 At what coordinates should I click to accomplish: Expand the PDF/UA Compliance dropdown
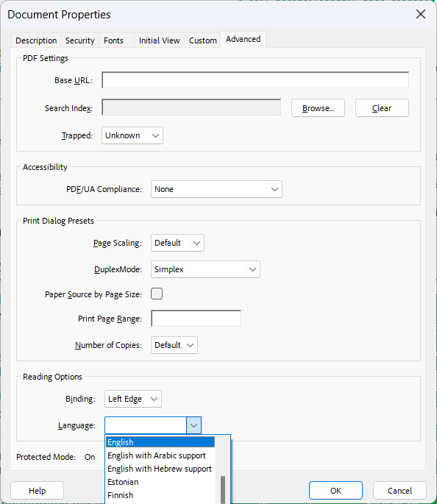coord(216,189)
